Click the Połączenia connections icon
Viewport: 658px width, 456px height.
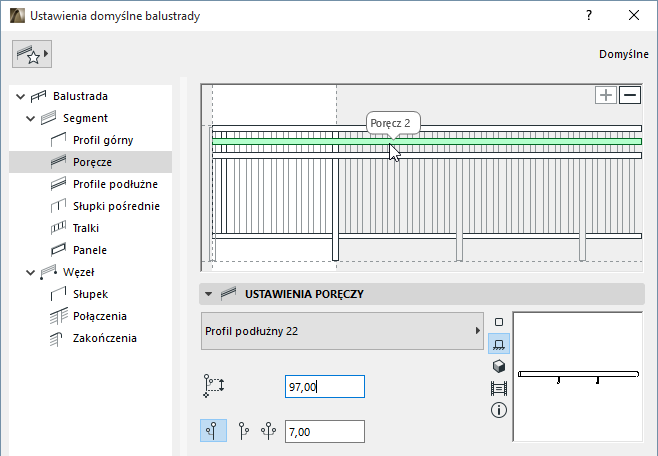point(58,316)
